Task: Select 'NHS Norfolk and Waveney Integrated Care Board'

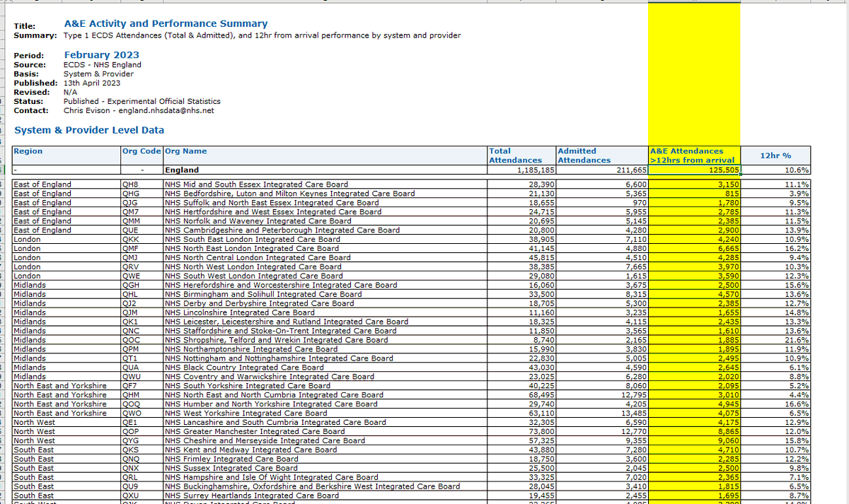Action: click(325, 221)
